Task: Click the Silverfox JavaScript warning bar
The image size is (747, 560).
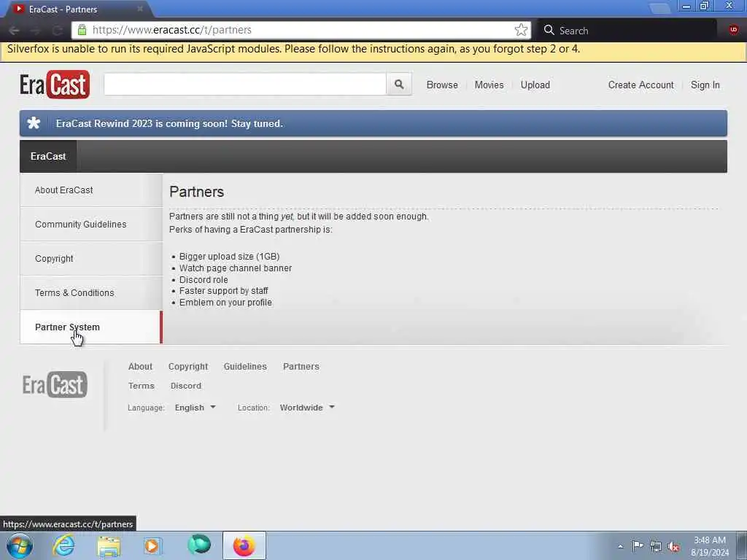Action: click(373, 52)
